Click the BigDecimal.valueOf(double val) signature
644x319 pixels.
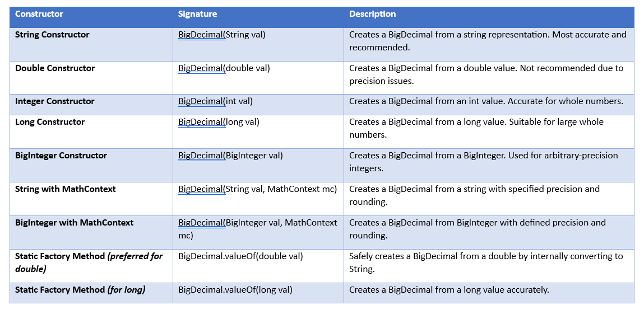point(240,256)
